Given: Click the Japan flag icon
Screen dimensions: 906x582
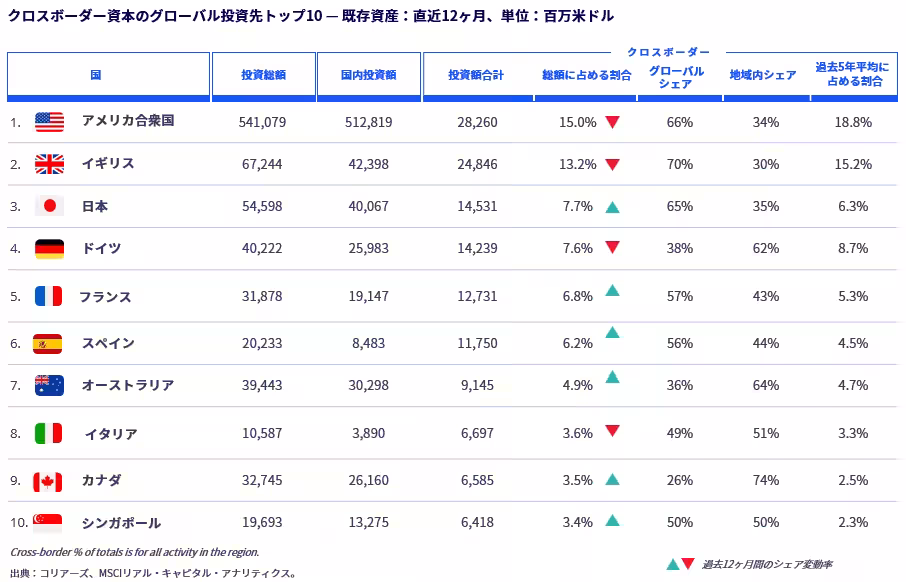Looking at the screenshot, I should [x=50, y=206].
